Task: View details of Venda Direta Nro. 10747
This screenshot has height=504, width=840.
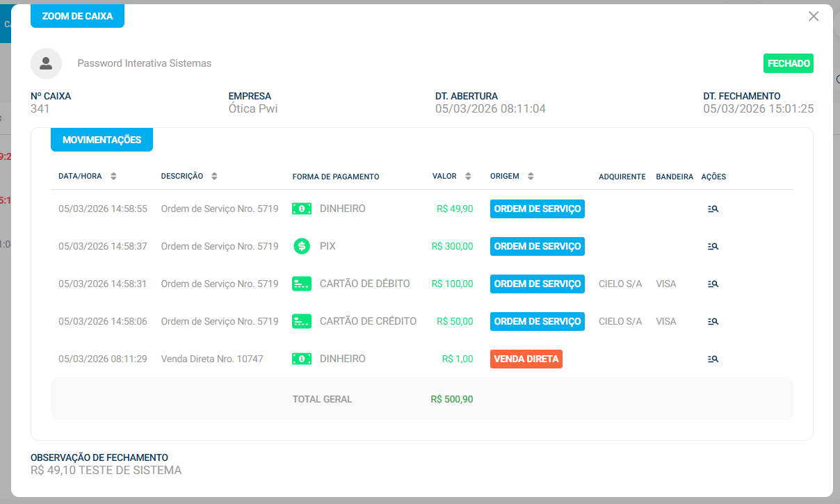Action: 713,359
